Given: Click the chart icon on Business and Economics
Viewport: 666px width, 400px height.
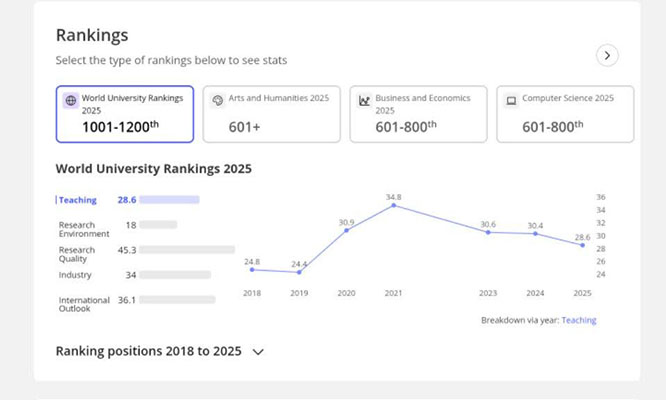Looking at the screenshot, I should point(364,100).
